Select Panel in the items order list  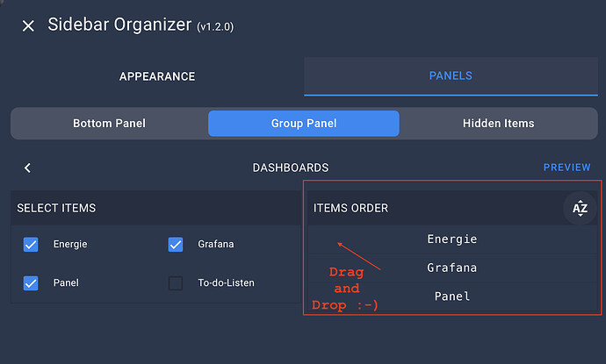(x=452, y=296)
